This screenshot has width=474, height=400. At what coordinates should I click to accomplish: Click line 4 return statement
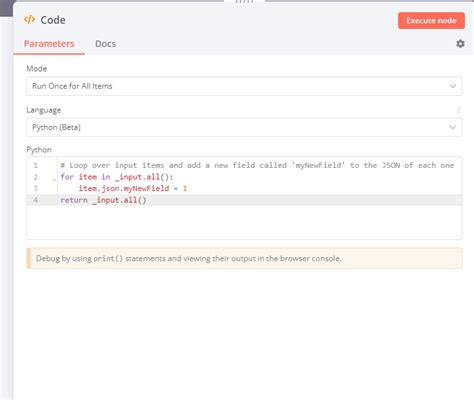[103, 200]
